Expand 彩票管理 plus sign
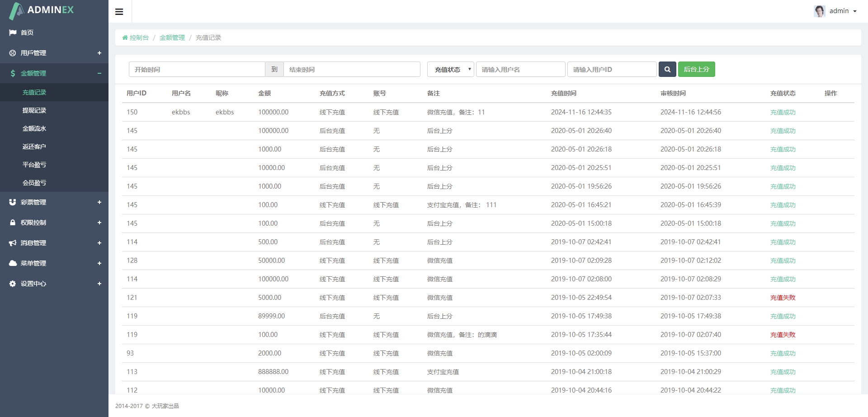 tap(99, 202)
